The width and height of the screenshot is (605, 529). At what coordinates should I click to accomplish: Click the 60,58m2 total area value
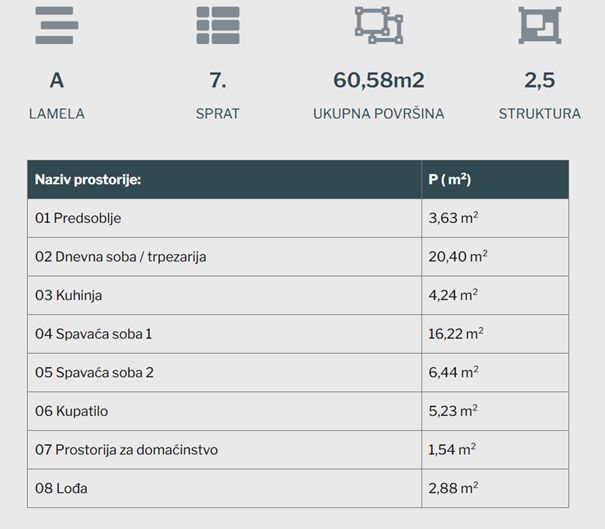coord(379,80)
